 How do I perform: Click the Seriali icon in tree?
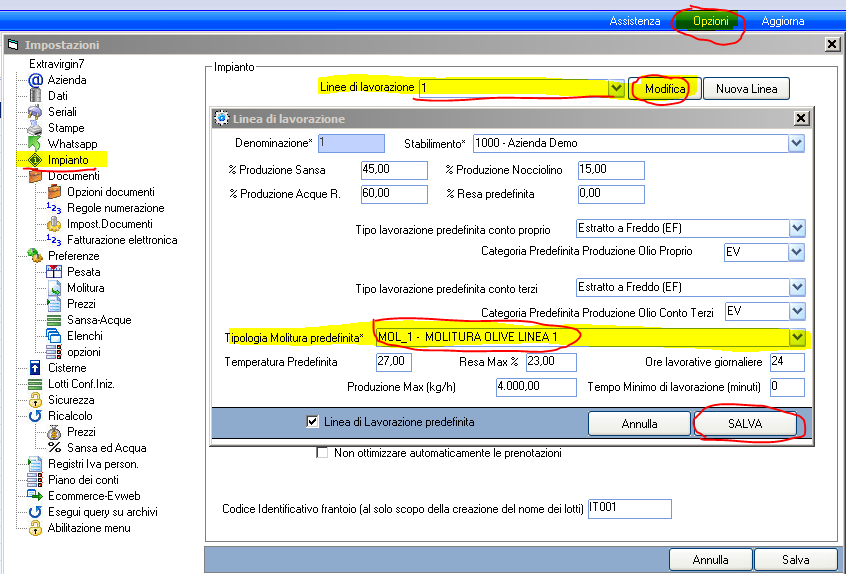pos(35,112)
